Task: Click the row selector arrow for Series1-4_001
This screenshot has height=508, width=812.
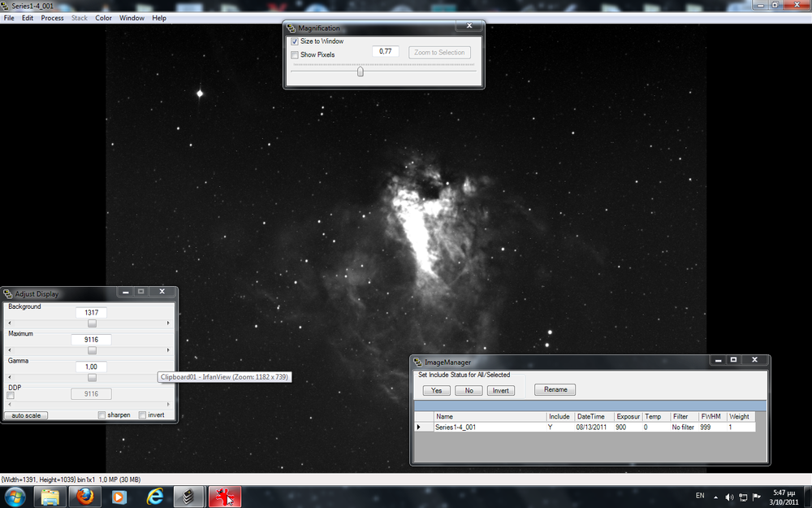Action: pyautogui.click(x=419, y=427)
